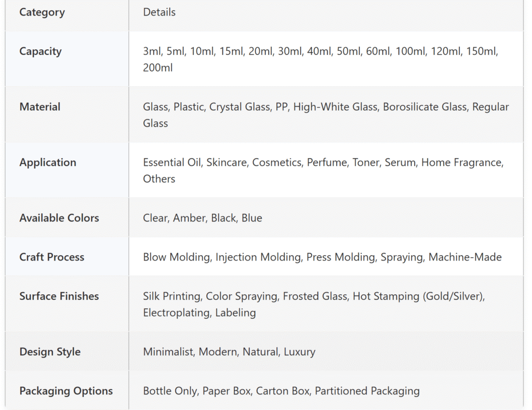Click the Minimalist, Modern, Natural, Luxury text
The image size is (532, 410).
(229, 352)
